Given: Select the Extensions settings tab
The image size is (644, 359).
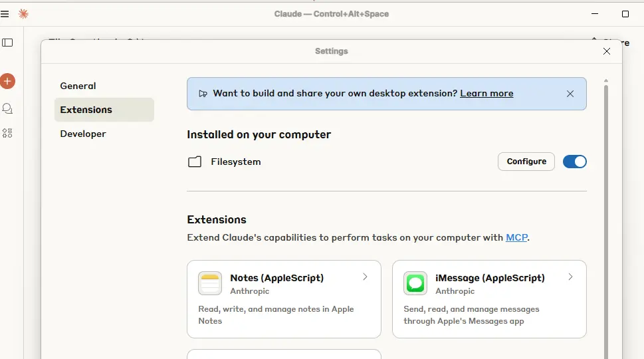Looking at the screenshot, I should (104, 110).
